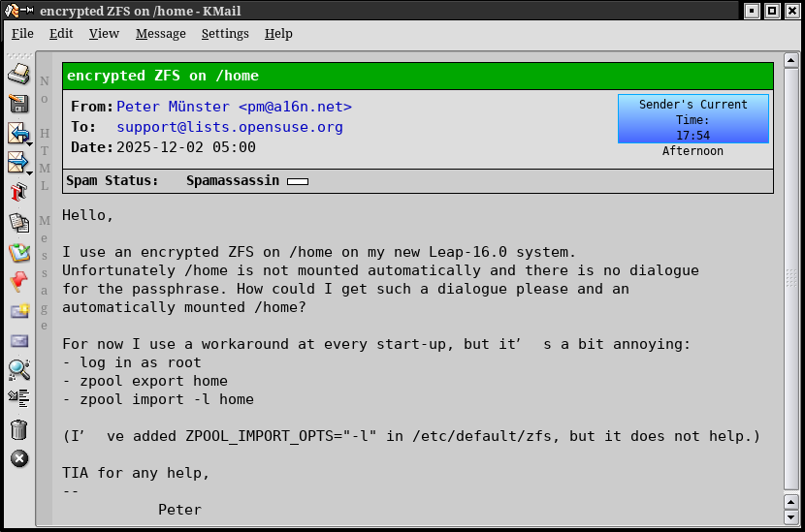
Task: Open the File menu
Action: pyautogui.click(x=22, y=34)
